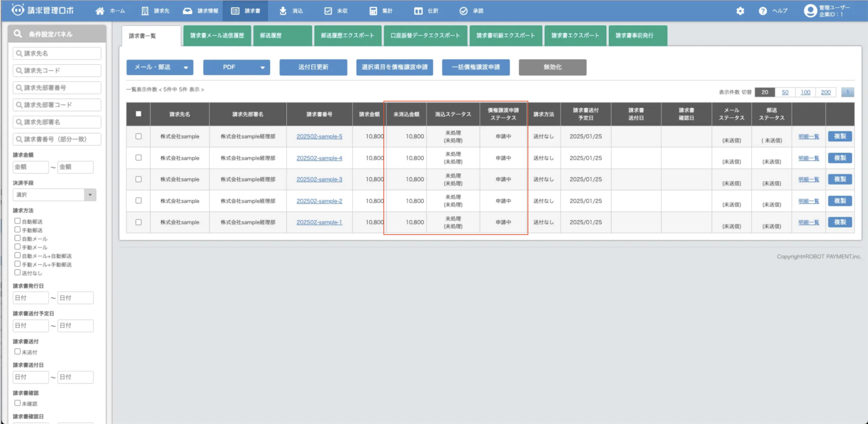Open the 仕訳 section

coord(426,11)
